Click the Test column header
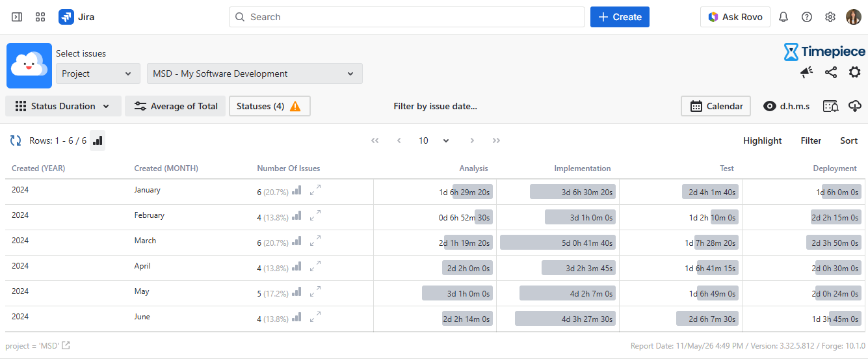 click(727, 168)
